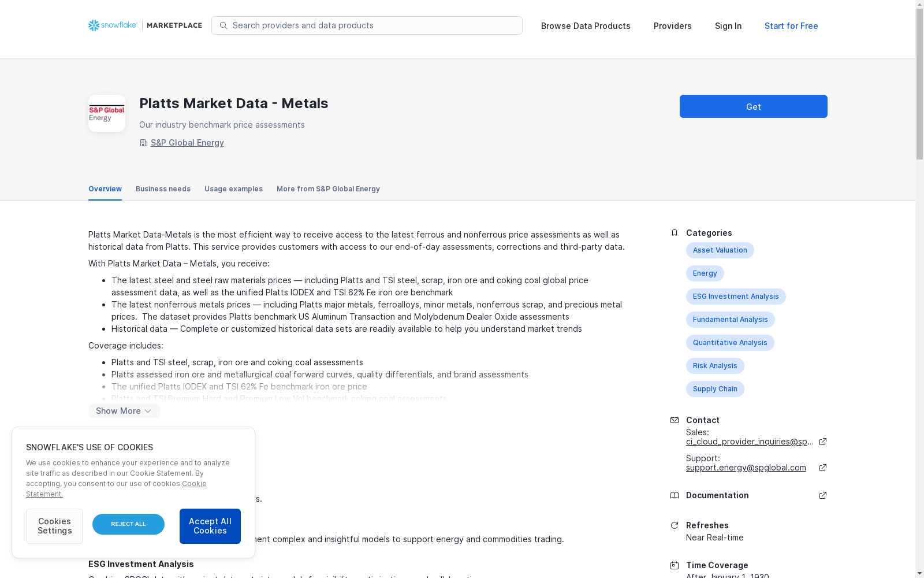Click the scrollbar up arrow
The height and width of the screenshot is (578, 924).
point(919,4)
